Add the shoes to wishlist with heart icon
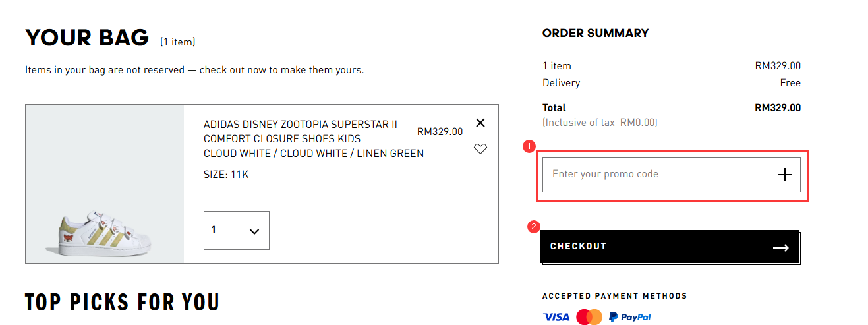The height and width of the screenshot is (325, 868). pyautogui.click(x=480, y=149)
